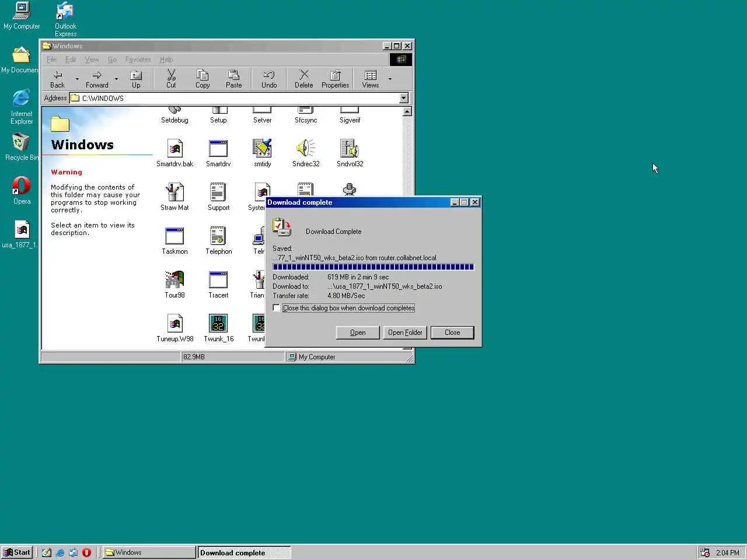Click the scroll up arrow in Windows folder
The image size is (747, 560).
(407, 111)
